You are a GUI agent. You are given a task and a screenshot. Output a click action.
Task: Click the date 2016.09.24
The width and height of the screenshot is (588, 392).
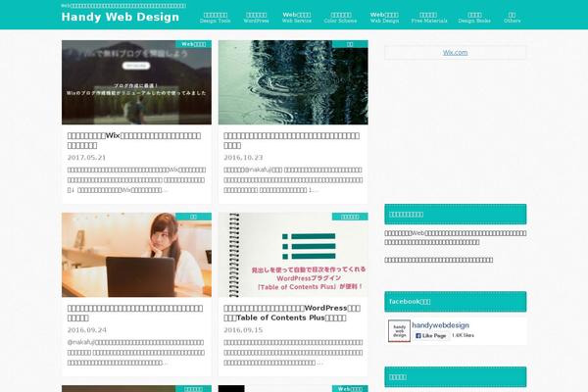(x=87, y=330)
